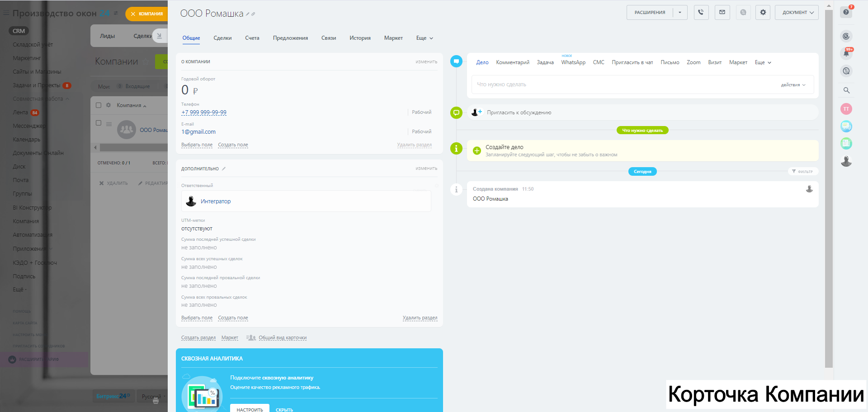Open the ДОКУМЕНТ dropdown button
This screenshot has height=412, width=868.
(x=797, y=13)
